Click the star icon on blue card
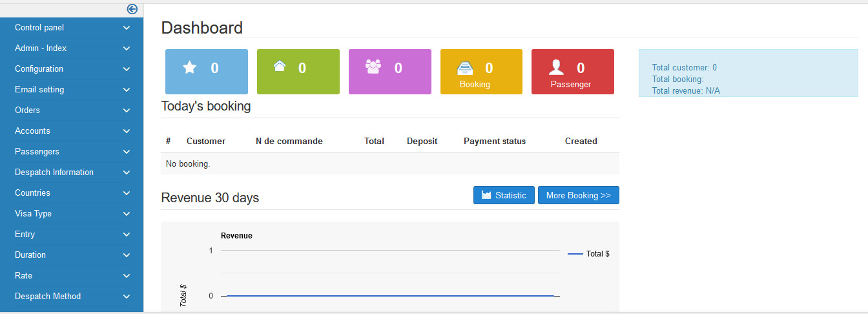 [x=189, y=68]
